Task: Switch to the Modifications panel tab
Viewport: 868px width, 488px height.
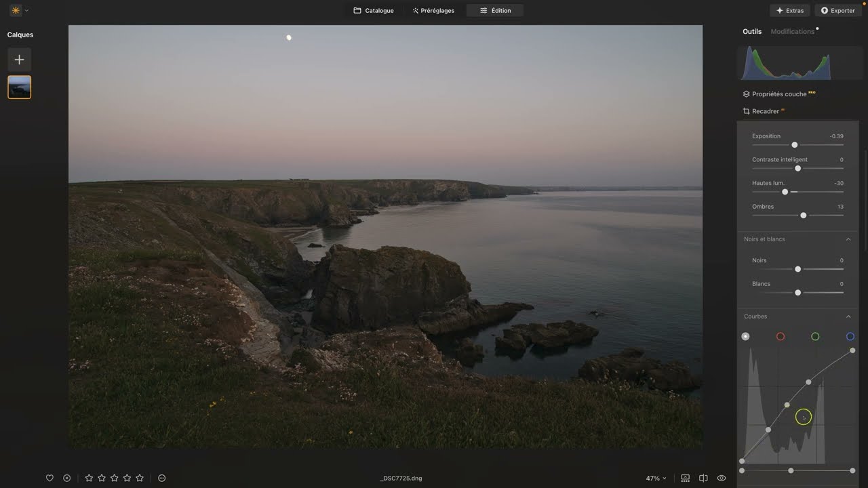Action: [792, 31]
